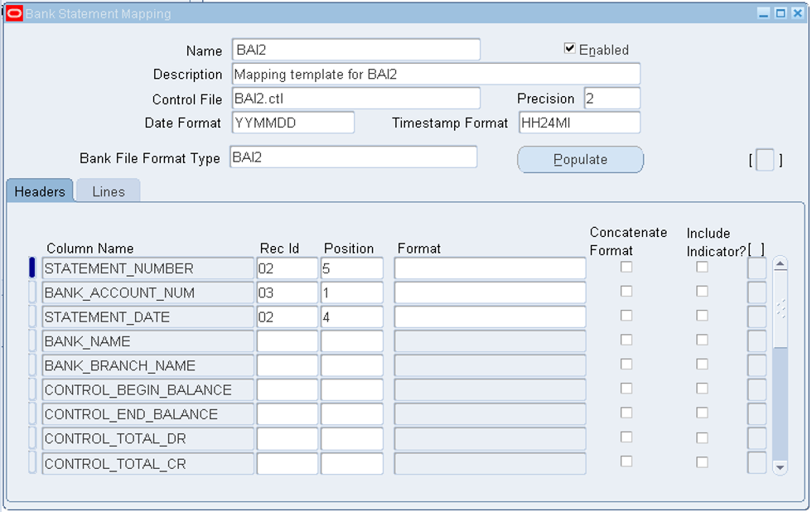812x512 pixels.
Task: Toggle Include Indicator for BANK_NAME row
Action: pyautogui.click(x=702, y=340)
